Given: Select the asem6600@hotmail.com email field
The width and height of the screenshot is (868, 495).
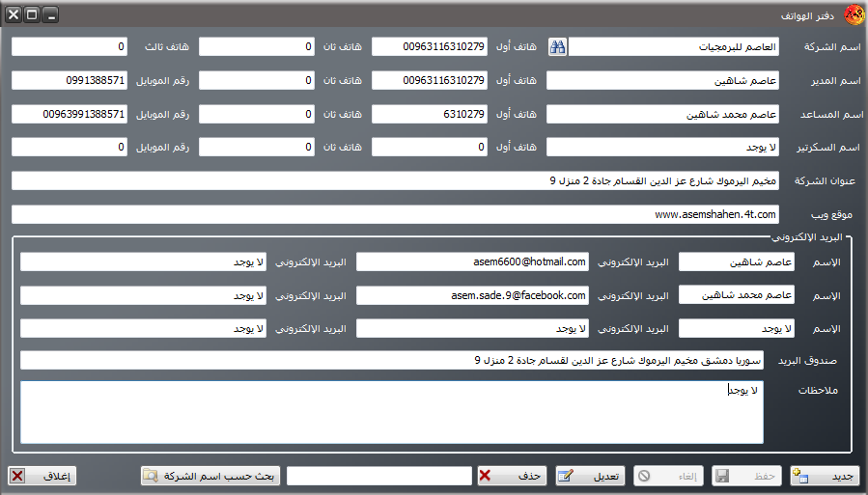Looking at the screenshot, I should pos(473,262).
